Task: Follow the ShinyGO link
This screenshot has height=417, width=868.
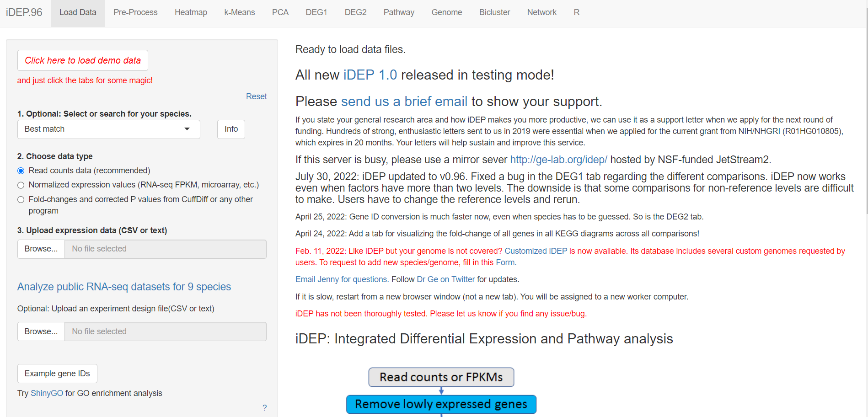Action: click(x=47, y=393)
